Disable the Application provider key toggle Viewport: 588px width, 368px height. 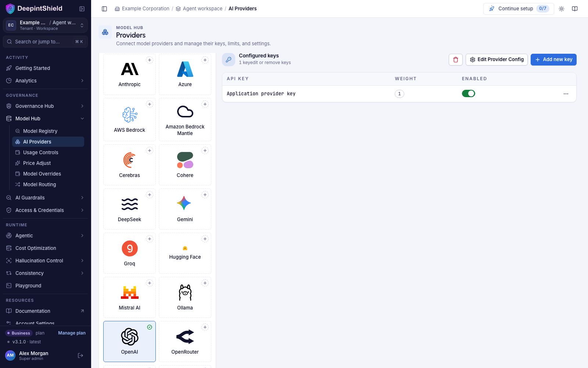pos(469,93)
